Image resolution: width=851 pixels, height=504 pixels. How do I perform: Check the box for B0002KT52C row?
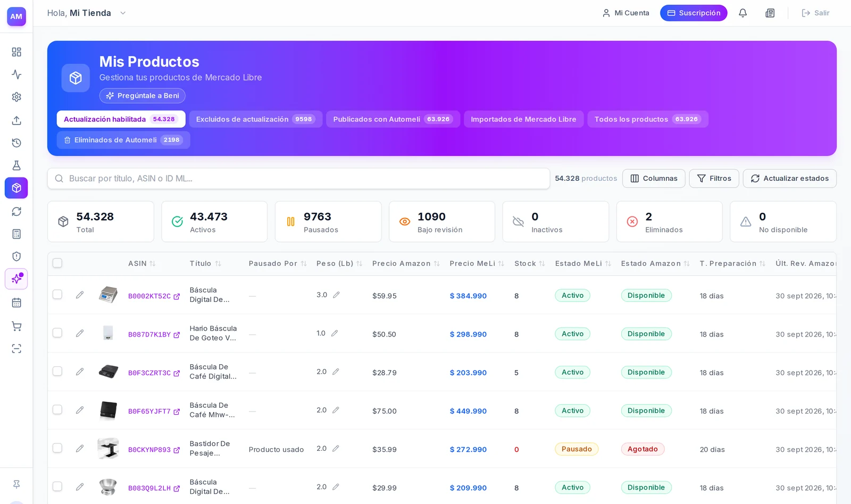click(57, 295)
